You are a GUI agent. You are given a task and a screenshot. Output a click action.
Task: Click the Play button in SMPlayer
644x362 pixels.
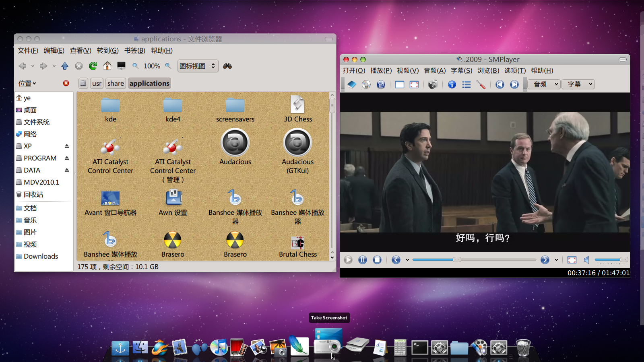(x=348, y=260)
